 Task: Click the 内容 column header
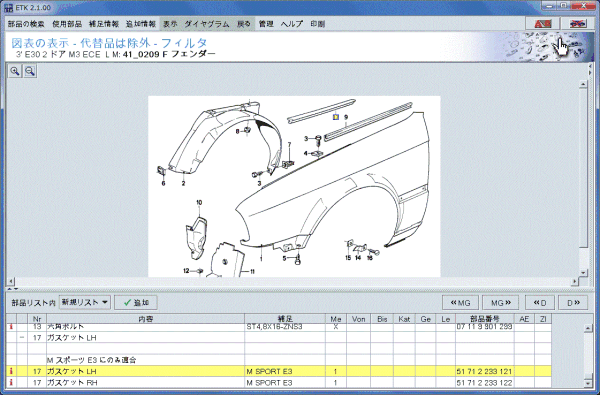click(x=145, y=319)
